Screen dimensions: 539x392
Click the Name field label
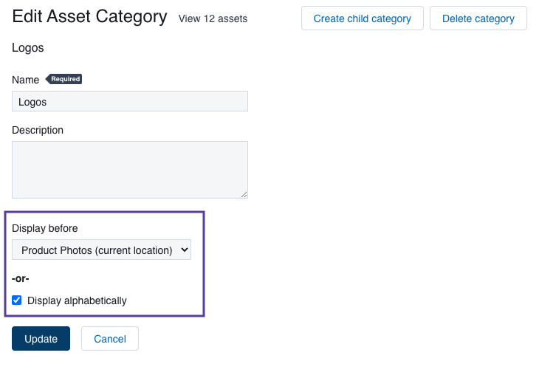(25, 80)
